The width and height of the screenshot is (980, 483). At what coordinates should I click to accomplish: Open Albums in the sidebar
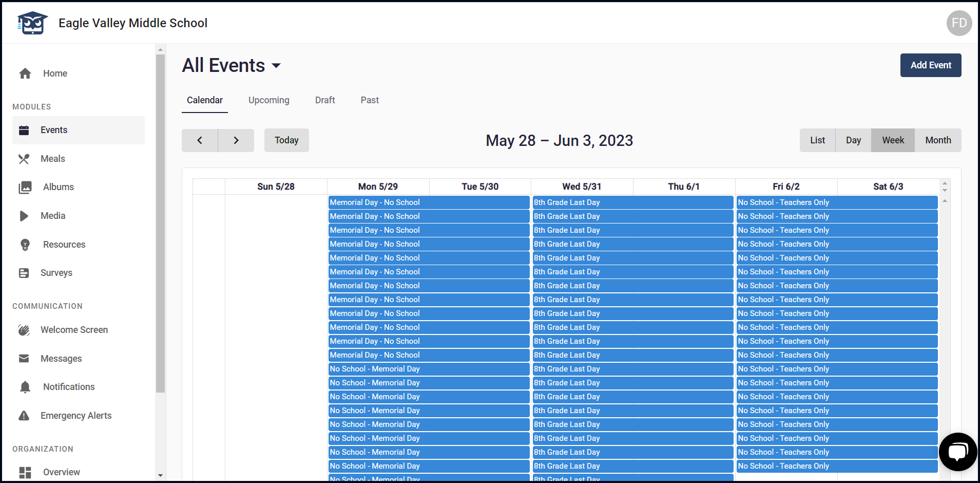point(79,187)
